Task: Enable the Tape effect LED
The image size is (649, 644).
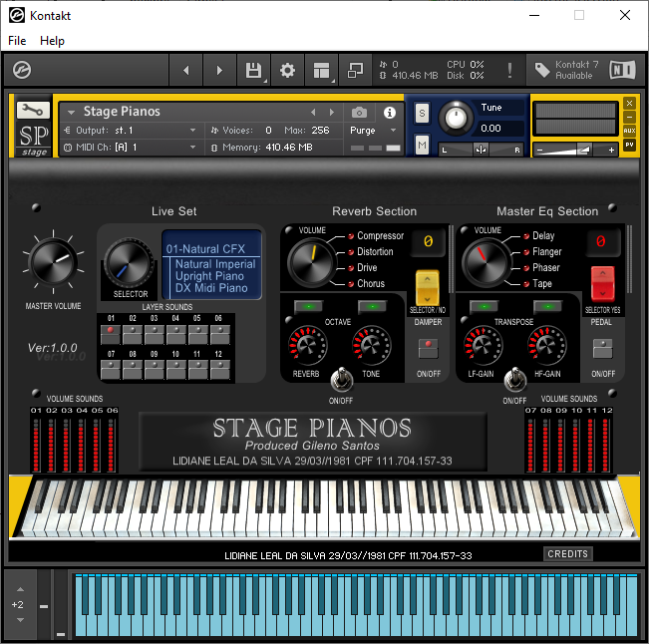Action: tap(526, 284)
